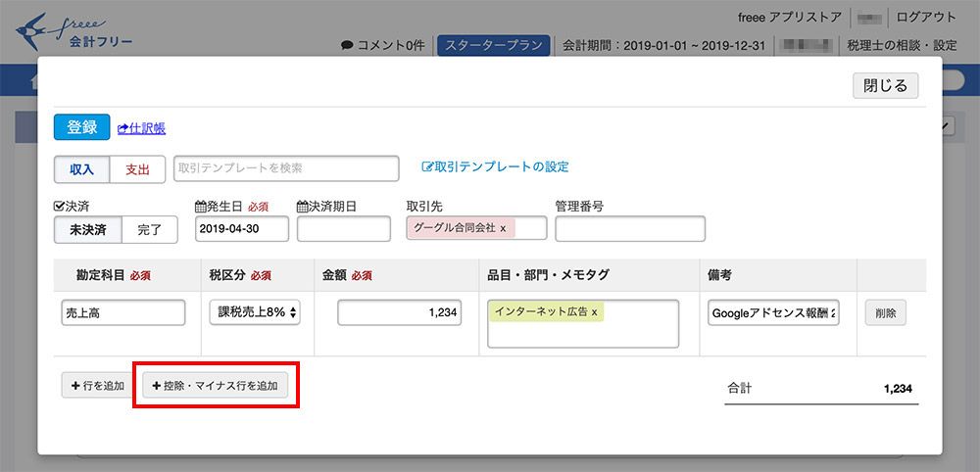The image size is (980, 472).
Task: Click the 備考 field with Googleアドセンス報酬
Action: coord(774,312)
